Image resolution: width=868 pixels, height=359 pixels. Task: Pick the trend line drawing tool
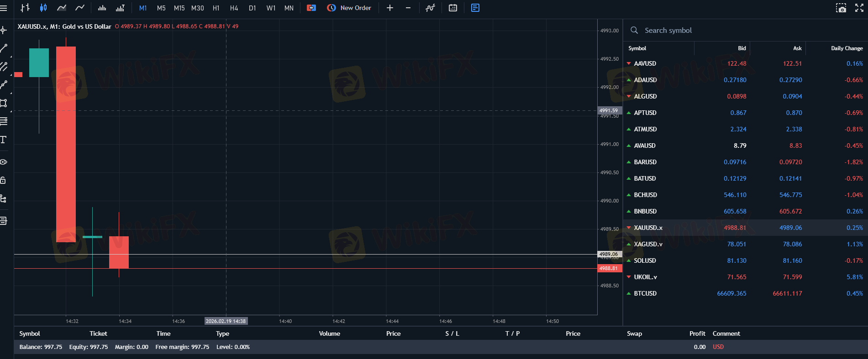click(4, 48)
